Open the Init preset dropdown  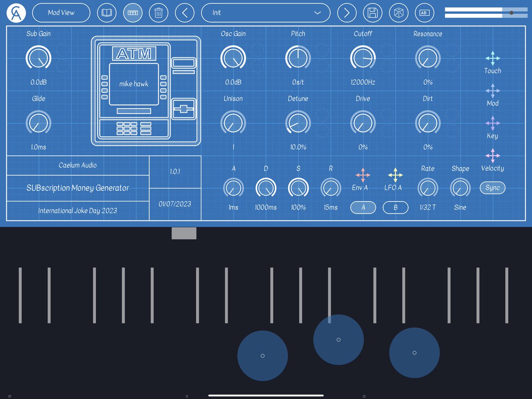coord(266,13)
